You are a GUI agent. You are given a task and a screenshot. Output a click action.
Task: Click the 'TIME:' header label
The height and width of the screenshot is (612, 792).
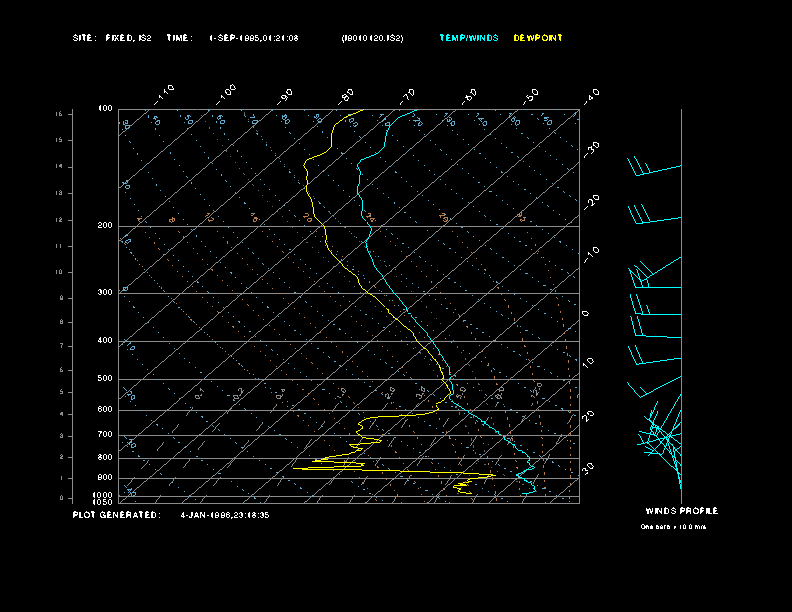(179, 38)
